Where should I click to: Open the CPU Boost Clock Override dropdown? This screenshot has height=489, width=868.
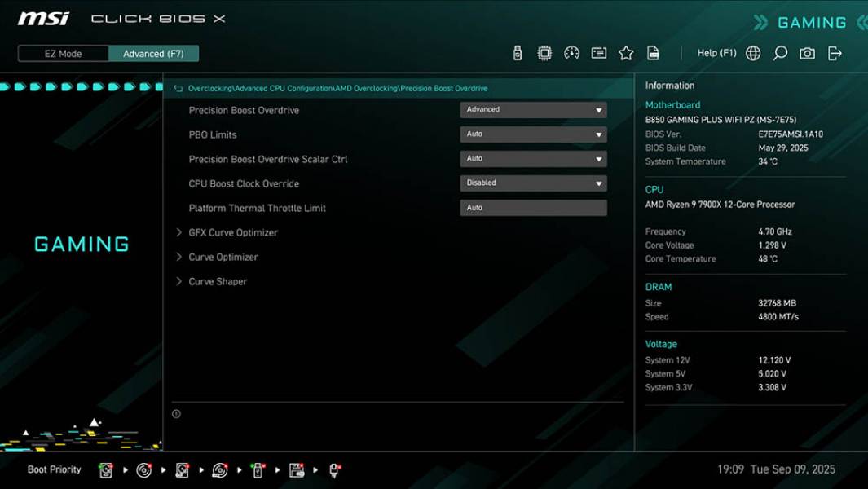[534, 183]
